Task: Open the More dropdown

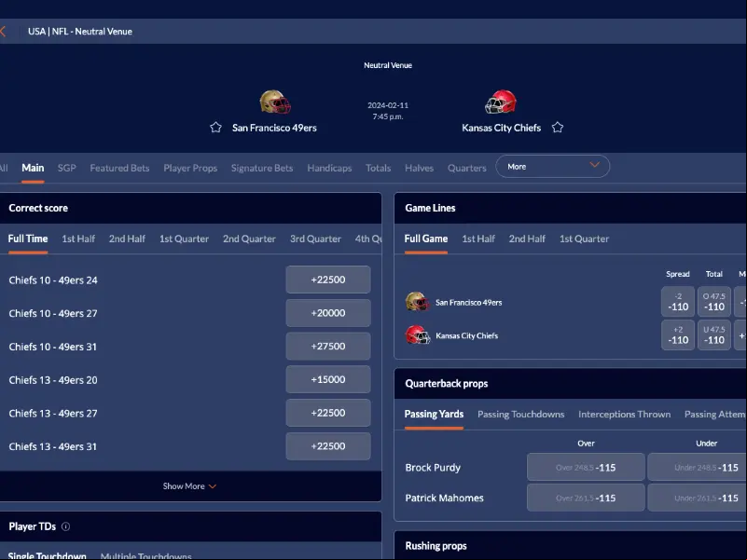Action: pyautogui.click(x=553, y=167)
